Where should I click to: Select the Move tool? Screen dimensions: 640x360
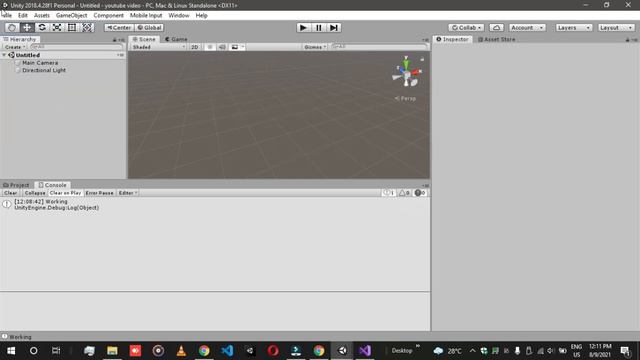pyautogui.click(x=27, y=27)
